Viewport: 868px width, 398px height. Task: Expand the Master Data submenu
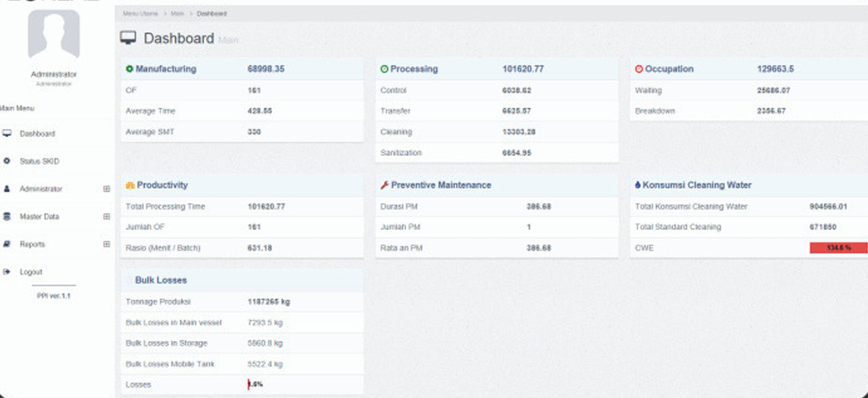click(106, 217)
